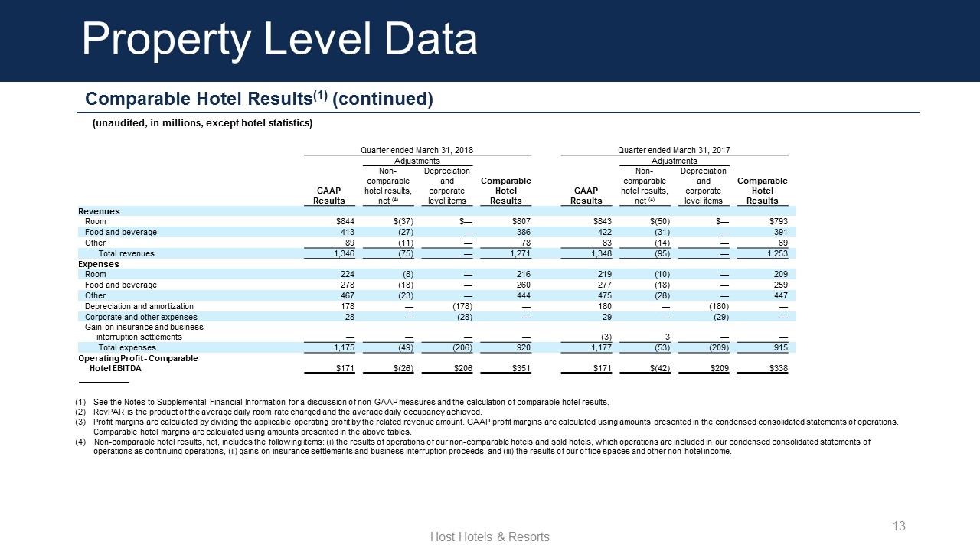Image resolution: width=980 pixels, height=551 pixels.
Task: Select $338 Comparable Hotel EBITDA 2017
Action: click(778, 368)
